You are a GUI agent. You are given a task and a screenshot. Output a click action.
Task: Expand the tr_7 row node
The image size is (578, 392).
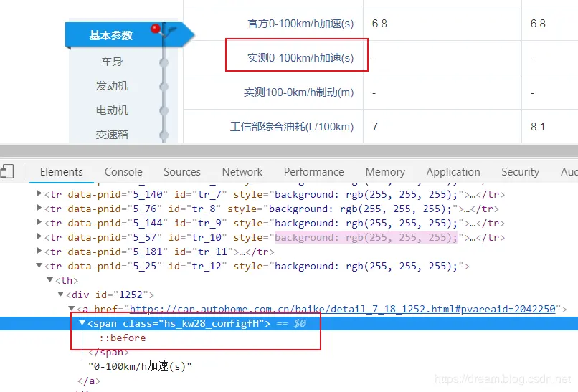39,193
